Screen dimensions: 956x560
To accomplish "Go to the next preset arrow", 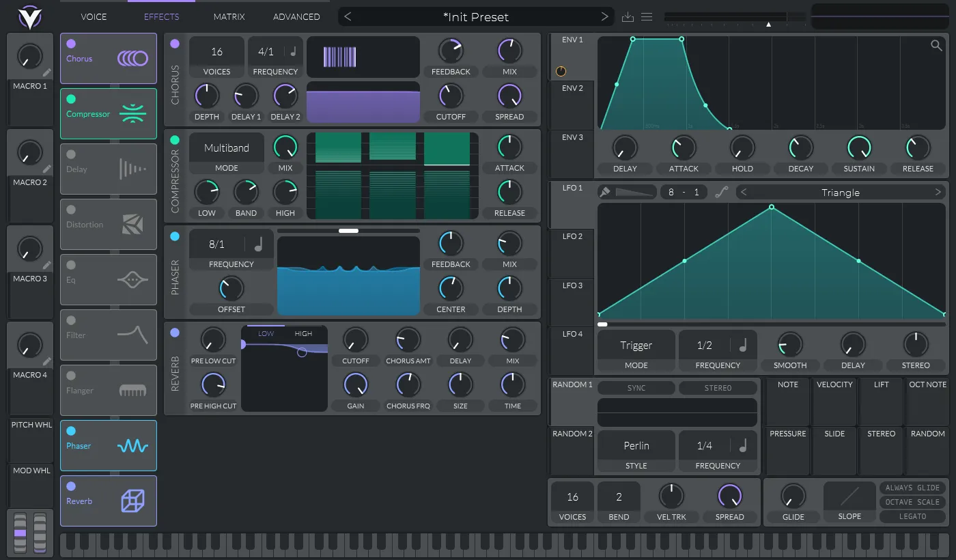I will coord(604,16).
